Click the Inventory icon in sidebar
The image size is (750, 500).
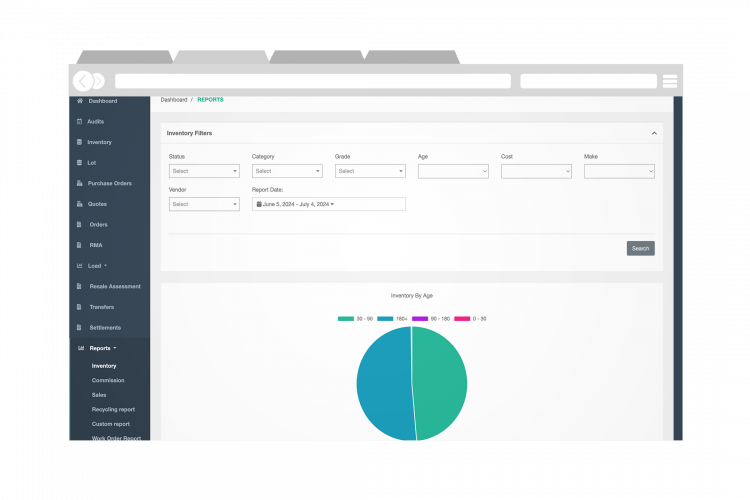click(79, 142)
